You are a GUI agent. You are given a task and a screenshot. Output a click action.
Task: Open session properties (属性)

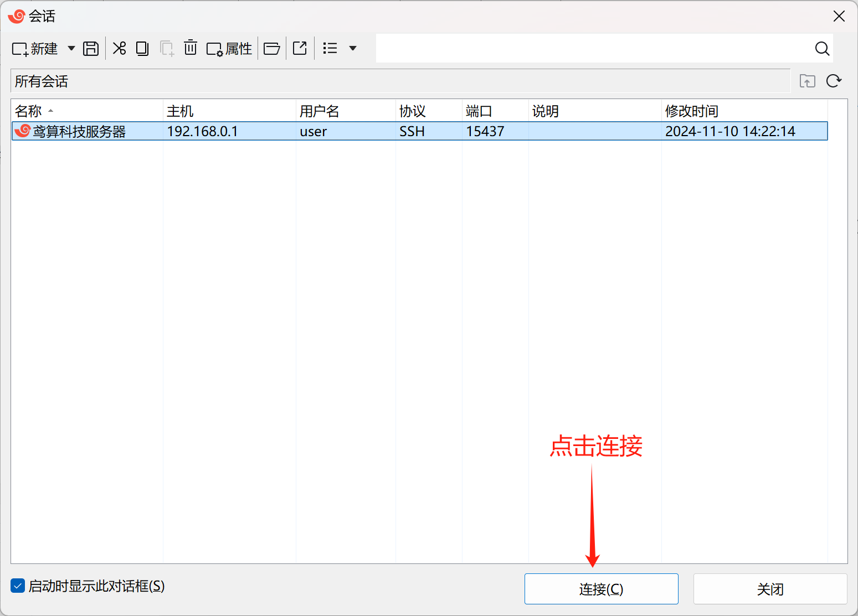point(229,49)
